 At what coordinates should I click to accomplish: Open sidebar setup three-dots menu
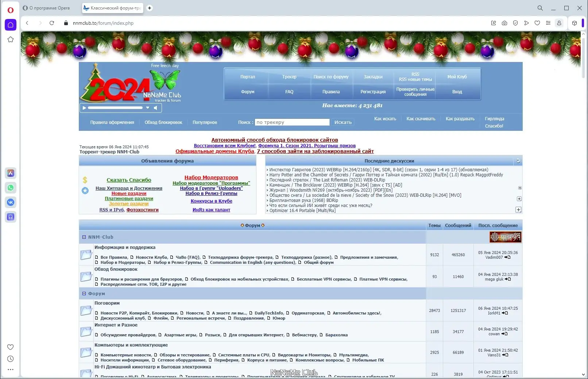(x=11, y=370)
